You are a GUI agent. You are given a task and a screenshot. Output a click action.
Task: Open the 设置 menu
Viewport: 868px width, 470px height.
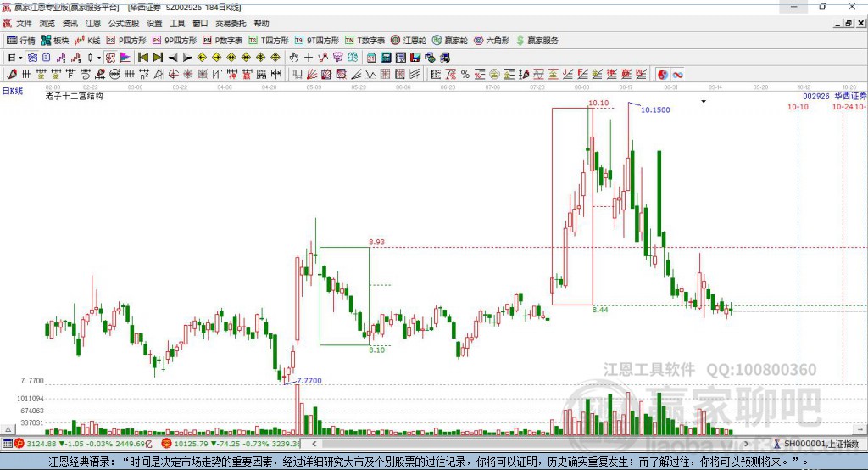(x=154, y=23)
